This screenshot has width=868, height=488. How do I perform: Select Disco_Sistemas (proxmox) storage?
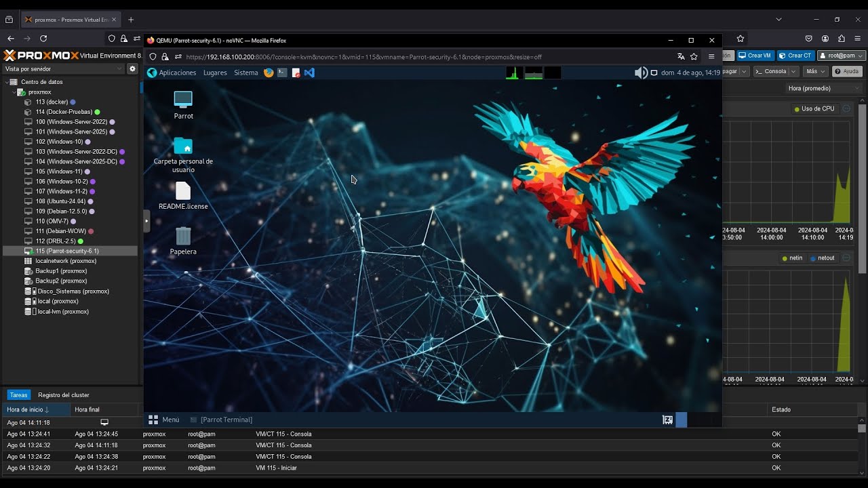[x=71, y=291]
